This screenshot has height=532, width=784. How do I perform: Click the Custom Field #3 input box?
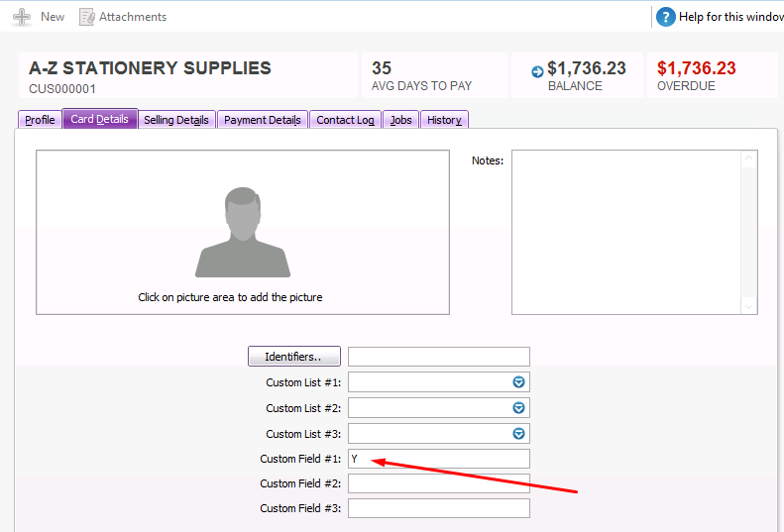click(438, 508)
